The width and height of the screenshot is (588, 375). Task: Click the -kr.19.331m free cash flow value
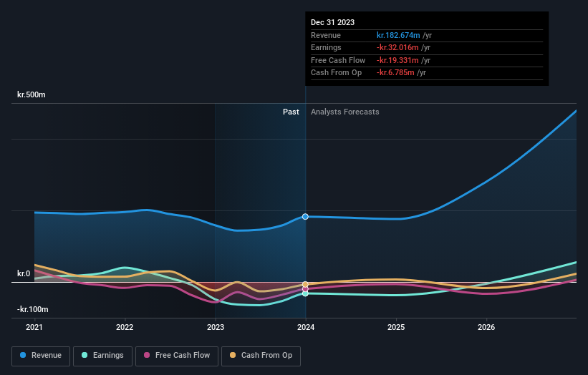[397, 60]
